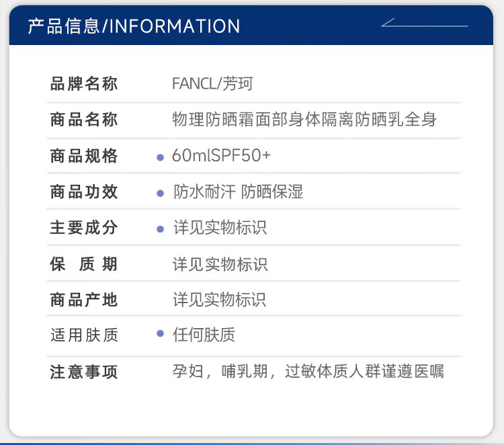Click the decorative line in the header
Image resolution: width=504 pixels, height=445 pixels.
[x=424, y=25]
